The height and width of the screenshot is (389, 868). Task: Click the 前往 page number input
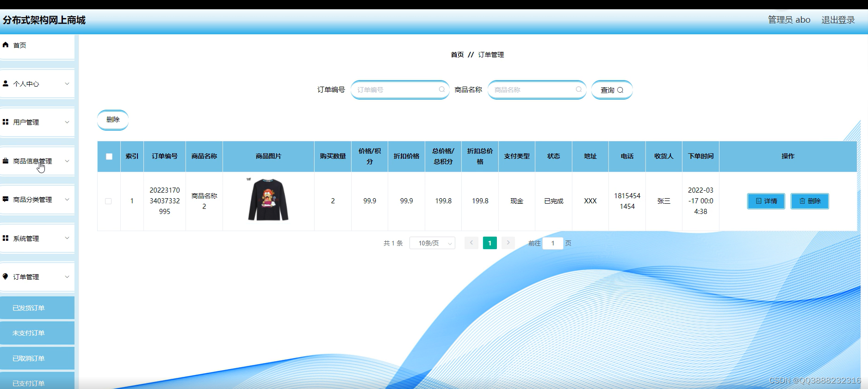click(552, 243)
